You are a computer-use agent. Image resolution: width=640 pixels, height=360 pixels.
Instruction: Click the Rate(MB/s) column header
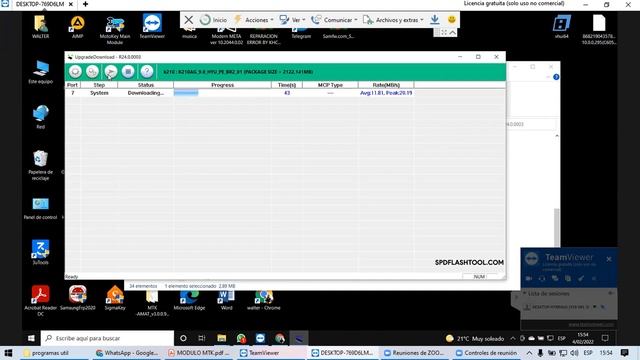[x=386, y=85]
